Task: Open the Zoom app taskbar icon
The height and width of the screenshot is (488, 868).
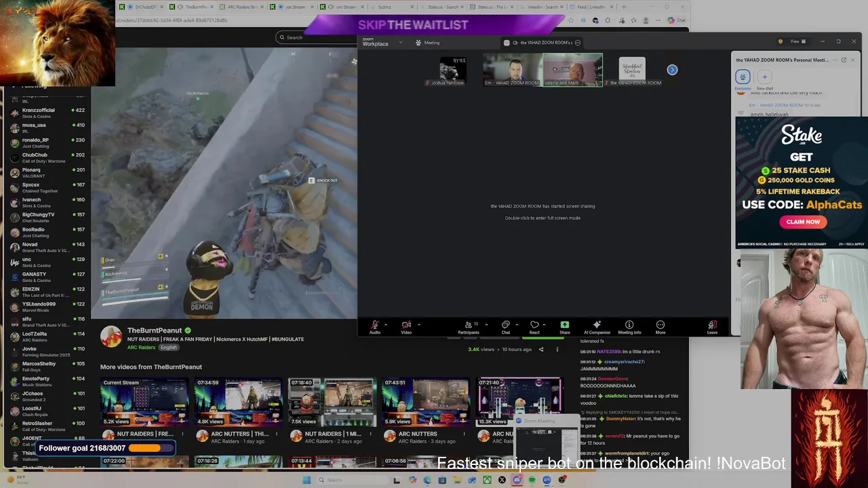Action: point(547,480)
